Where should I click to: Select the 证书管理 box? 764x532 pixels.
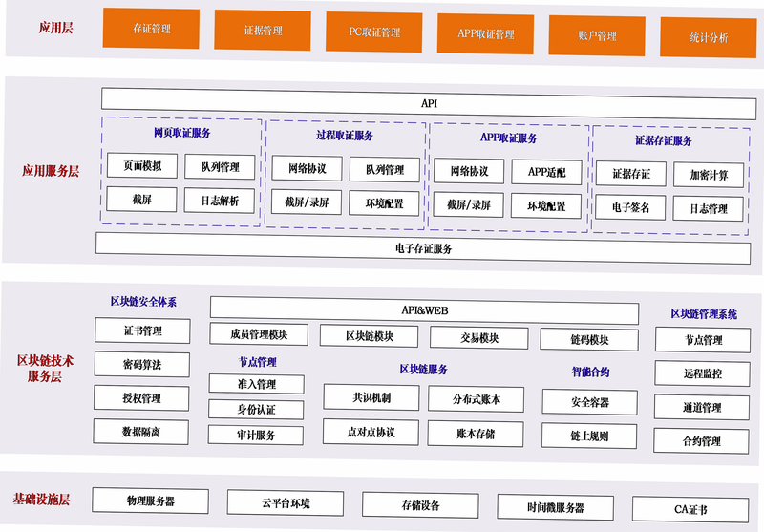[x=142, y=330]
